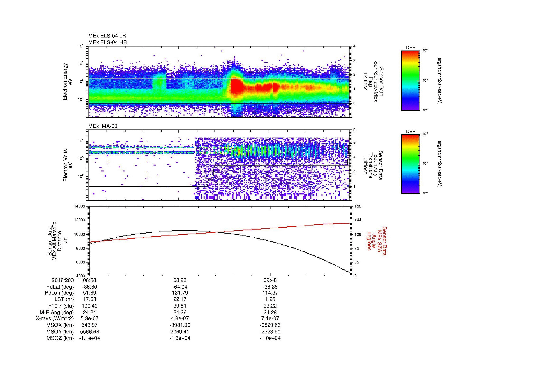
Task: Click the MSOX value -3981.06
Action: coord(180,325)
